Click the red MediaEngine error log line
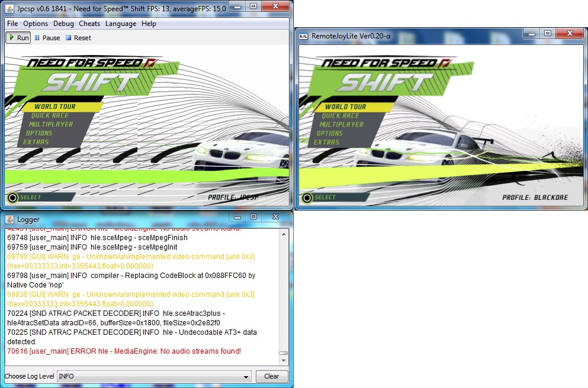Screen dimensions: 588x388 [124, 351]
